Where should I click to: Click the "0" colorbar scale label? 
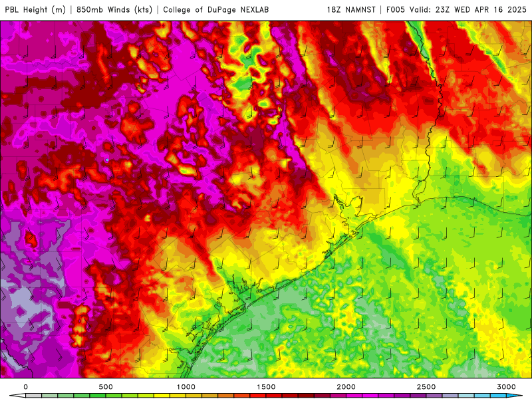tap(26, 387)
